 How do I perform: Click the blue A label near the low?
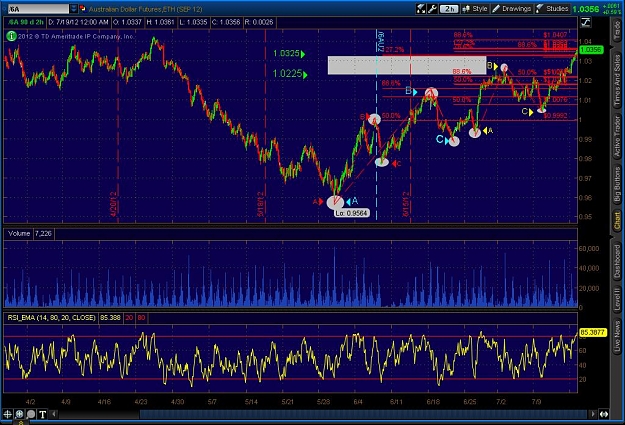(x=354, y=201)
